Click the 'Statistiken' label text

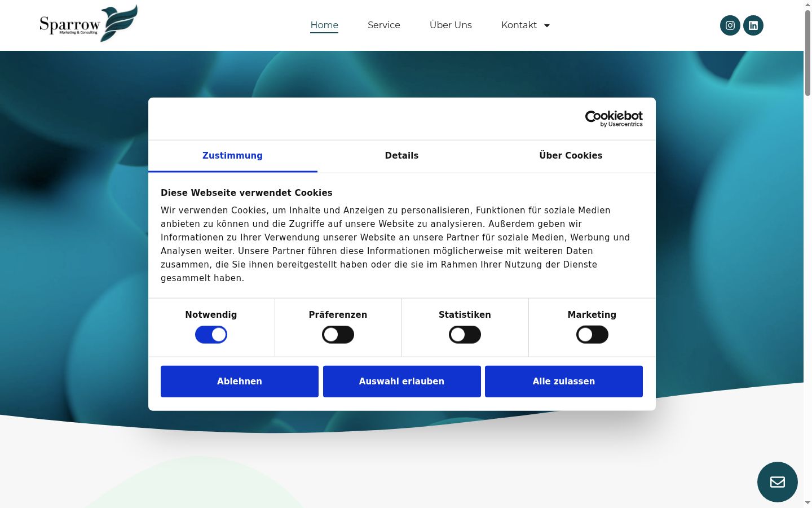coord(465,315)
